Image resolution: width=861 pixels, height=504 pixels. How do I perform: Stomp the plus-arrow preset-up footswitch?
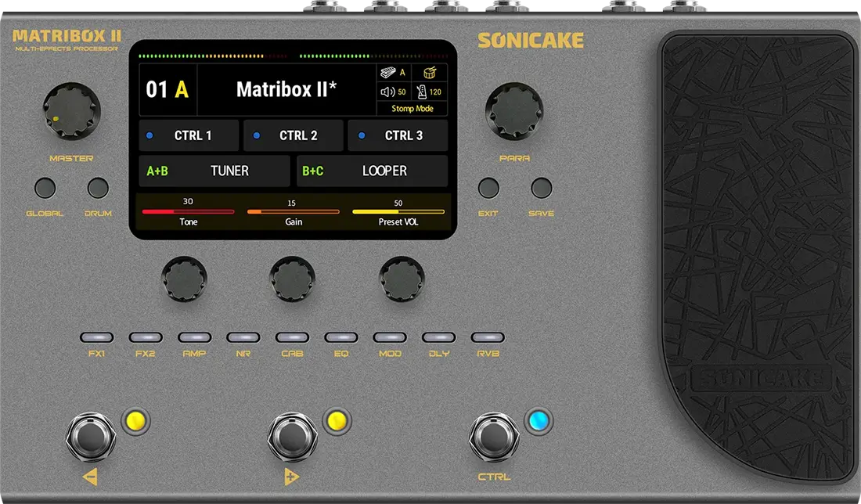tap(292, 437)
